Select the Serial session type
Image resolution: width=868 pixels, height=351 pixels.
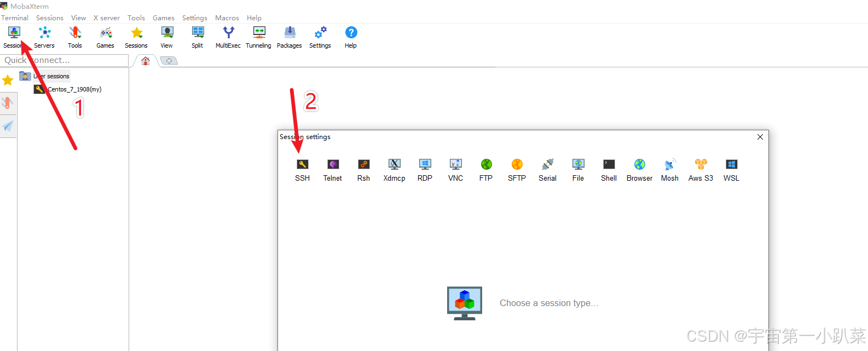[x=548, y=170]
